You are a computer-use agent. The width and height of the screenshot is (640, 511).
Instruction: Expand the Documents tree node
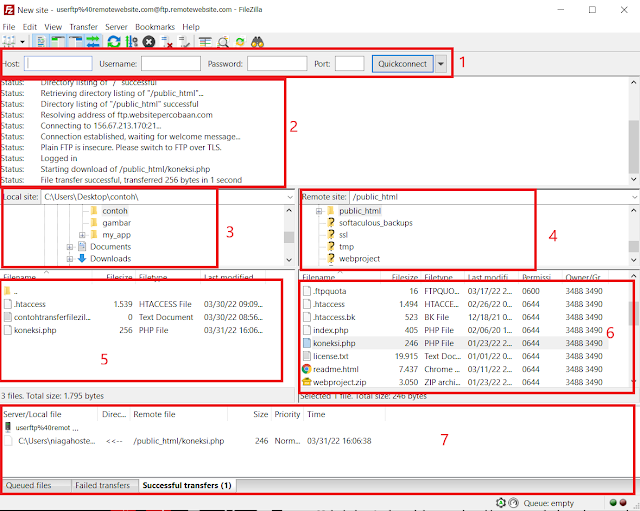point(70,247)
